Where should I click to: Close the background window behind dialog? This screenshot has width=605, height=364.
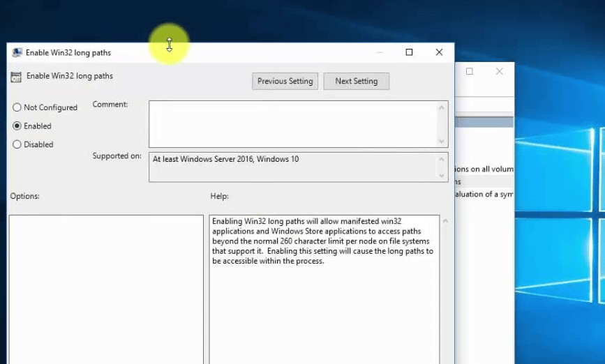499,71
